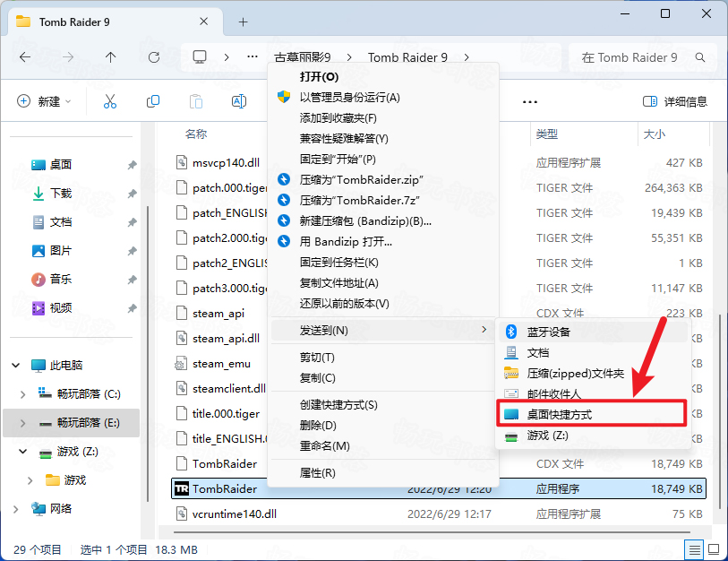
Task: Click the Paste clipboard icon in toolbar
Action: [x=196, y=101]
